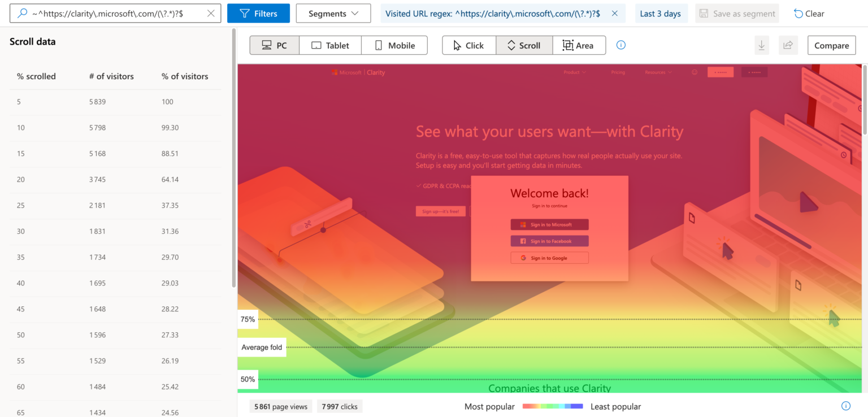Switch heatmap to PC view
The height and width of the screenshot is (417, 868).
point(274,45)
